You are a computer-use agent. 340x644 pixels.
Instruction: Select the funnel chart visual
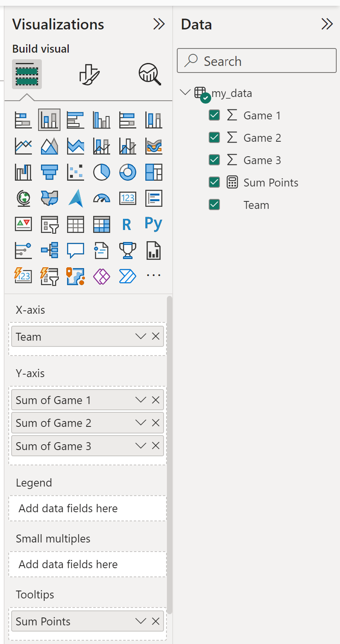coord(49,172)
